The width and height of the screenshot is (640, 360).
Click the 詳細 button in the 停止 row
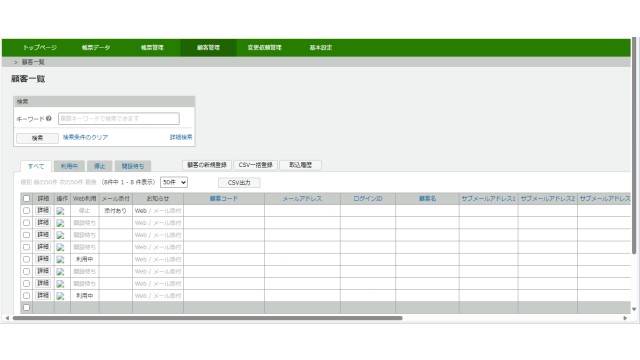point(43,210)
